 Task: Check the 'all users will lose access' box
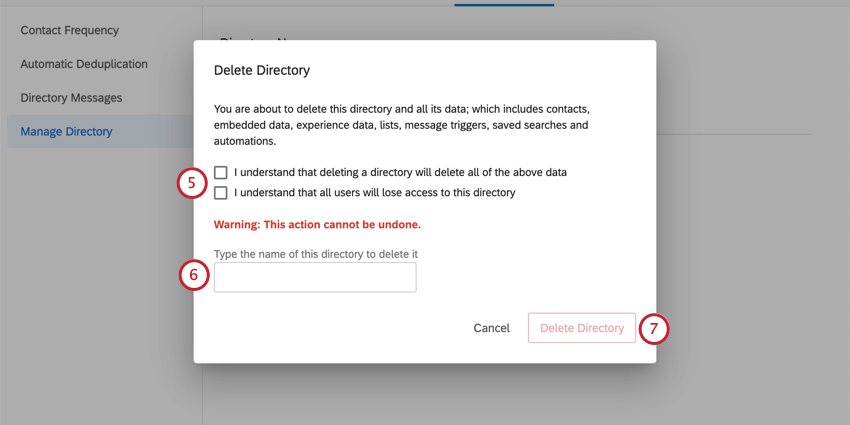tap(221, 192)
